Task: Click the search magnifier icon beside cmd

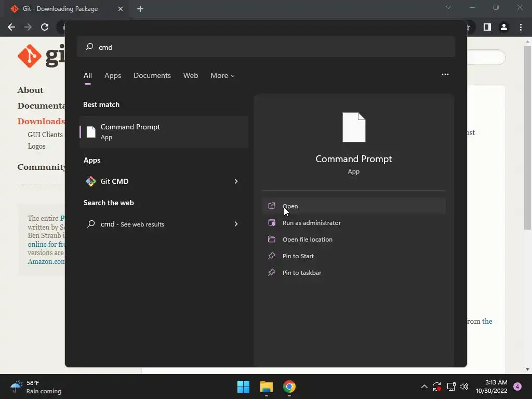Action: pos(89,47)
